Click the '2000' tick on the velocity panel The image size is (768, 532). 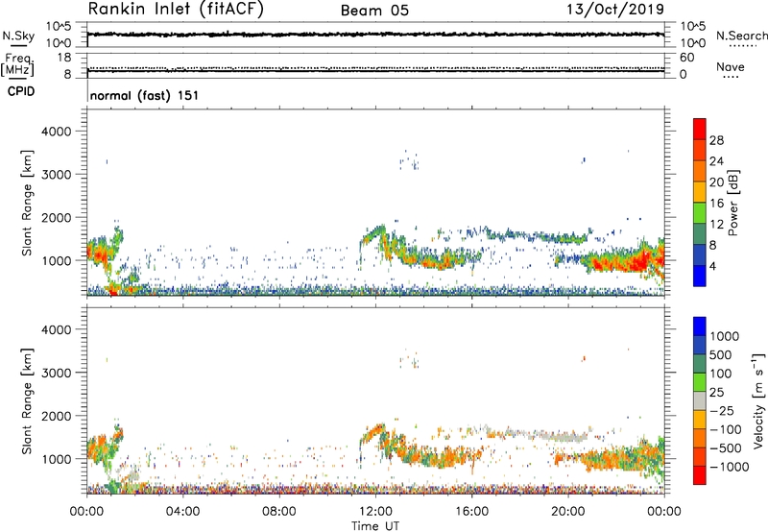tap(57, 416)
